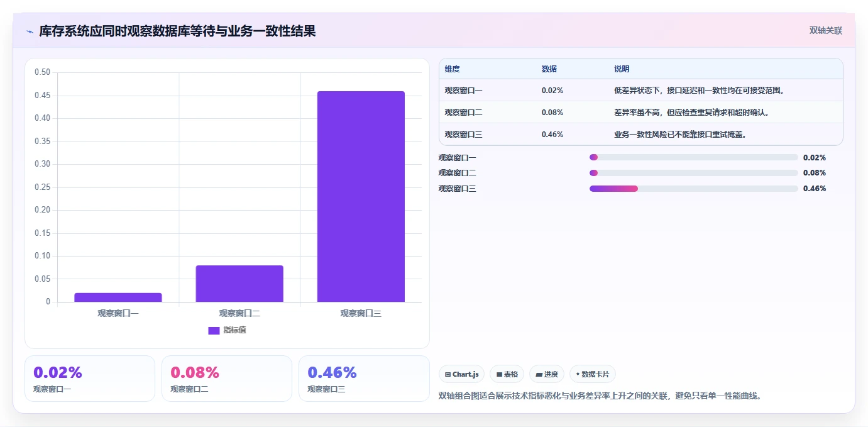Click table cell value 0.08%

(x=552, y=112)
